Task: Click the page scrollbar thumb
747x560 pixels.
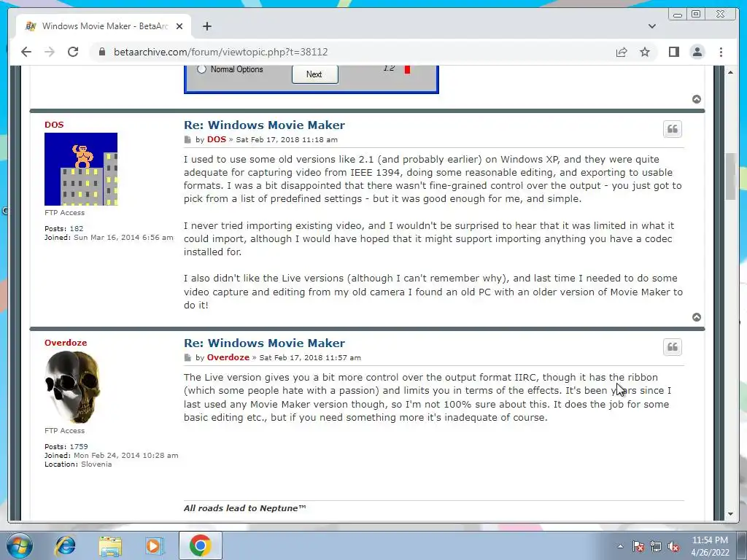Action: (730, 176)
